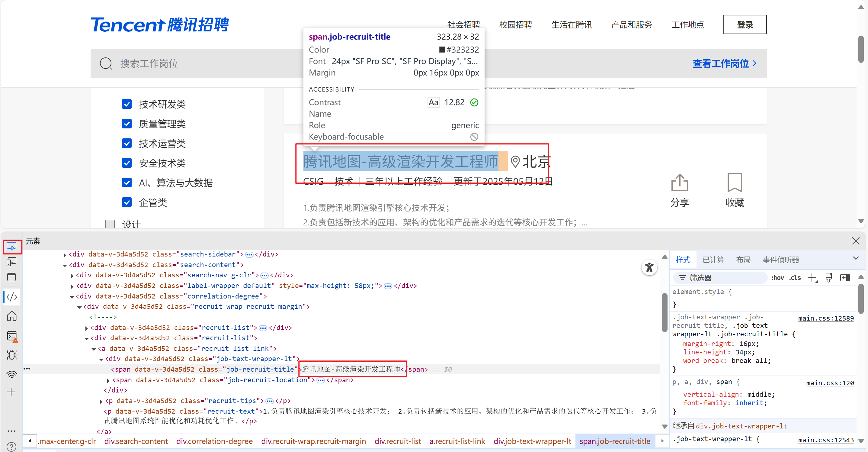Activate the inspect element picker tool

[x=11, y=247]
